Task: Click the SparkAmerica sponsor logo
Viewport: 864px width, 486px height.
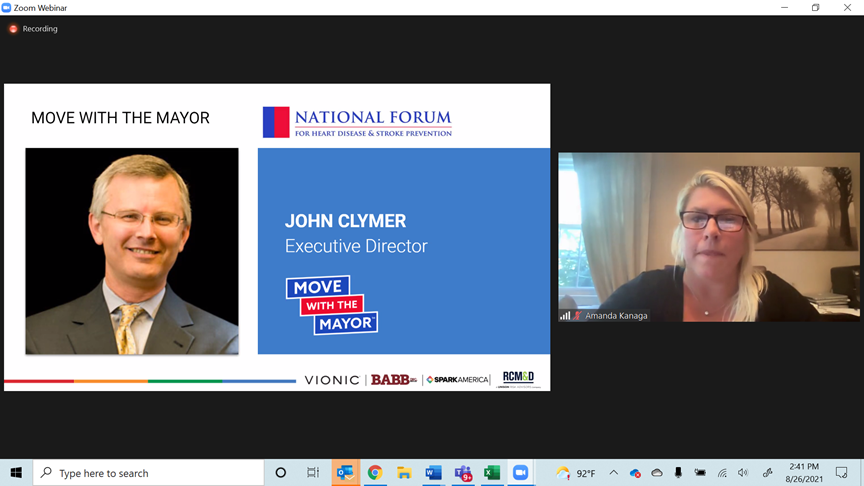Action: click(x=457, y=380)
